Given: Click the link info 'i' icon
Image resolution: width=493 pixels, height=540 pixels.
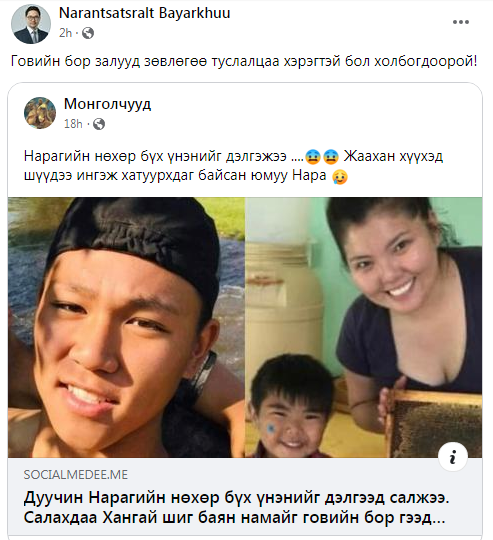Looking at the screenshot, I should pyautogui.click(x=453, y=457).
